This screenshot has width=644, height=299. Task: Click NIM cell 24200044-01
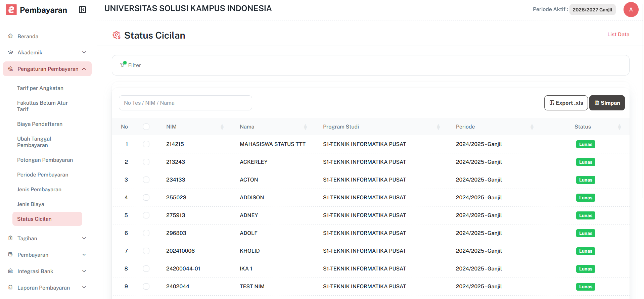pos(183,269)
